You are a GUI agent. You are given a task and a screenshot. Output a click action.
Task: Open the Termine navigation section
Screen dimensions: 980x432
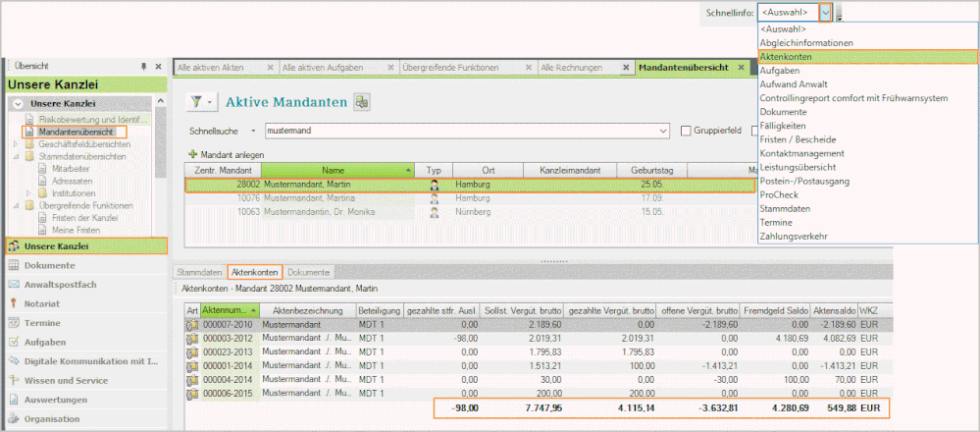tap(86, 323)
